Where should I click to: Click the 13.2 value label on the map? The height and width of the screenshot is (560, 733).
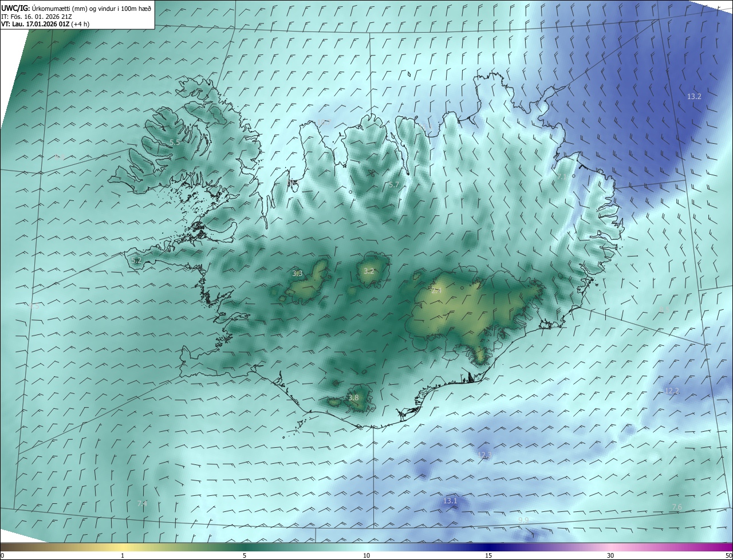coord(694,97)
